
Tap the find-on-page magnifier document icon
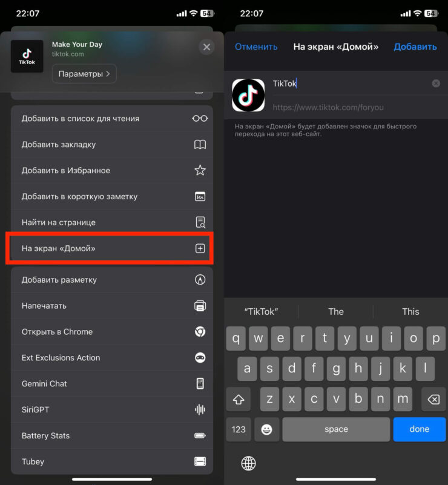click(200, 222)
